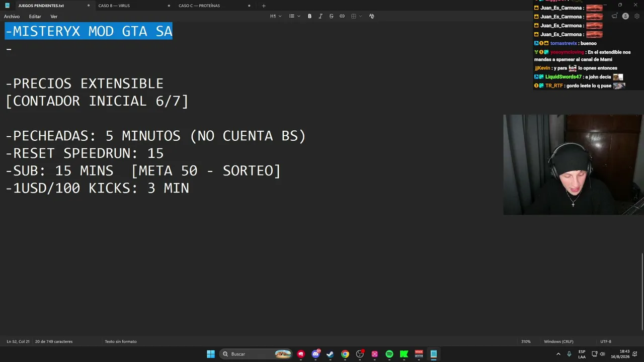The image size is (644, 362).
Task: Apply strikethrough formatting
Action: (x=331, y=16)
